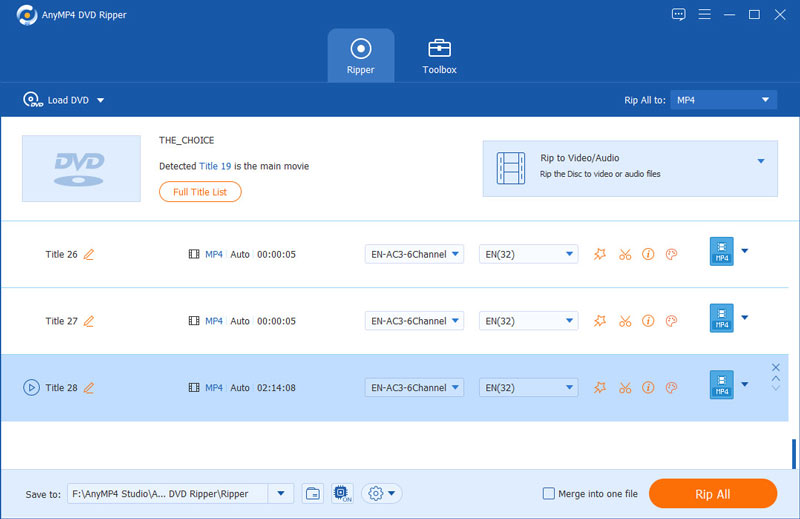Click MP4 output format icon for Title 27
Screen dimensions: 800x519
pos(721,319)
